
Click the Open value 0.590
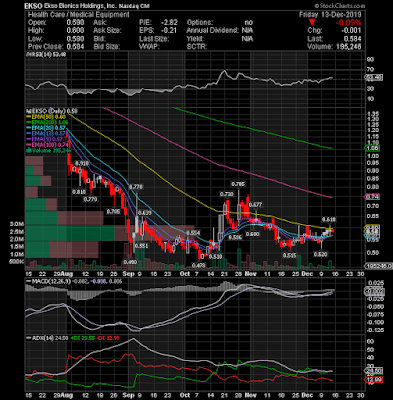pyautogui.click(x=75, y=23)
